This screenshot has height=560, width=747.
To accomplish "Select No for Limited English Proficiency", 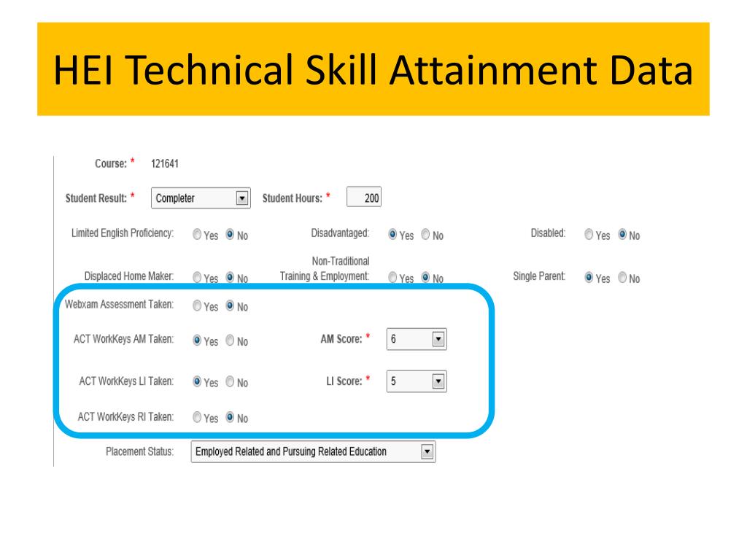I will [x=230, y=234].
